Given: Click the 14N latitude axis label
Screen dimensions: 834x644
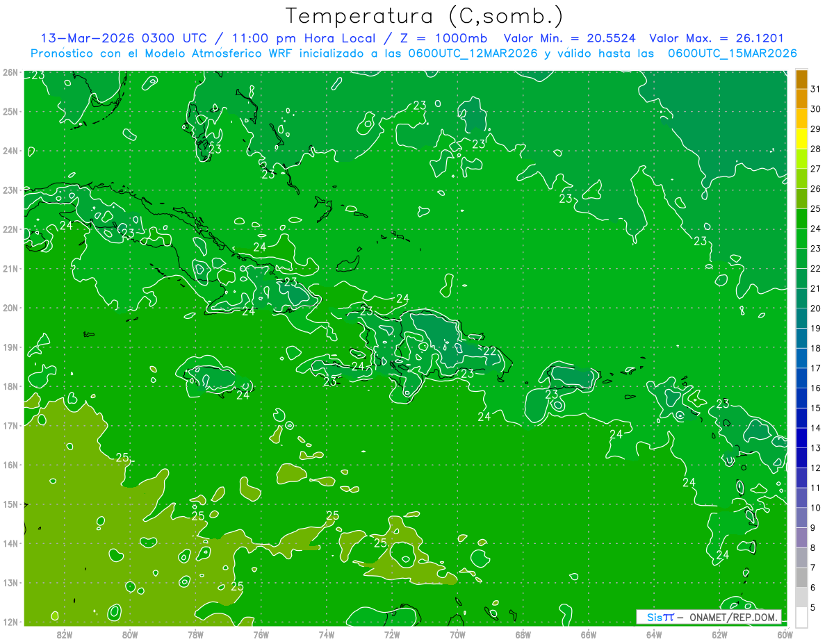Looking at the screenshot, I should click(10, 543).
